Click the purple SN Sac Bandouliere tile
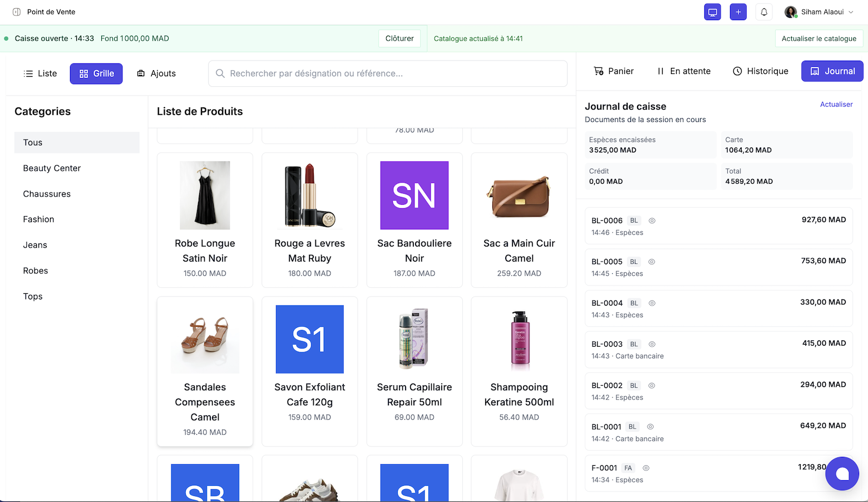Viewport: 868px width, 502px height. (415, 195)
